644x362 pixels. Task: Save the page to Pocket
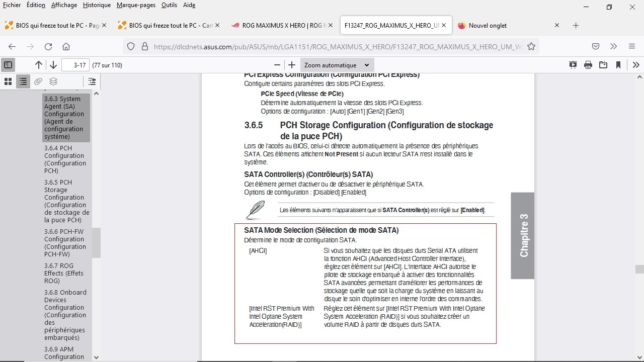point(596,46)
